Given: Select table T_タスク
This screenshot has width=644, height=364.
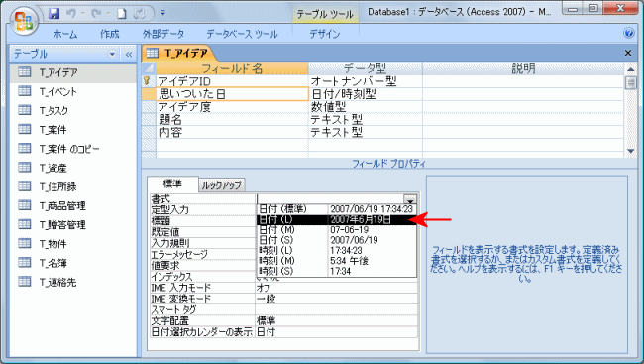Looking at the screenshot, I should [73, 111].
